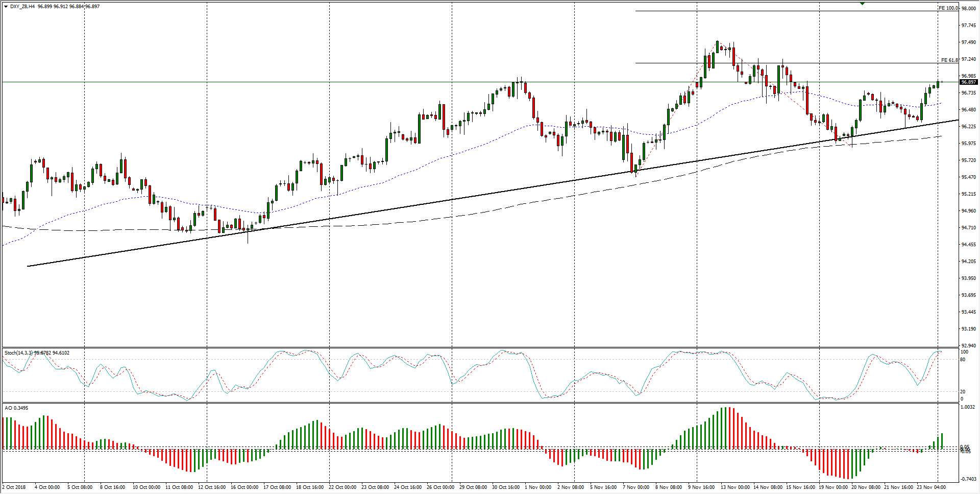Click the DXY_Z8,H4 chart symbol title

[x=22, y=7]
